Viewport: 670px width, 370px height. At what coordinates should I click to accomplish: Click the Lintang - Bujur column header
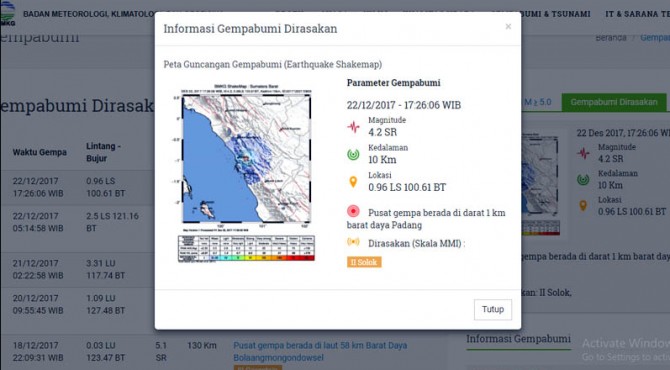[103, 152]
